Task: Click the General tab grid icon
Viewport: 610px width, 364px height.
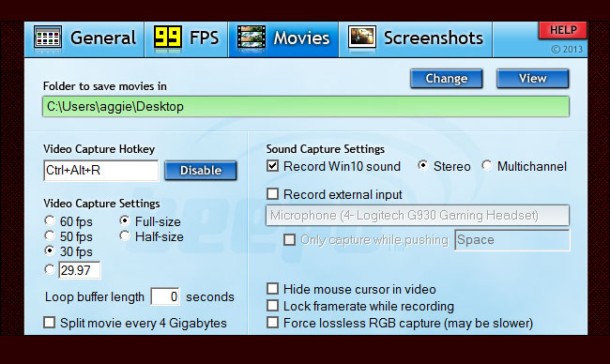Action: (x=48, y=38)
